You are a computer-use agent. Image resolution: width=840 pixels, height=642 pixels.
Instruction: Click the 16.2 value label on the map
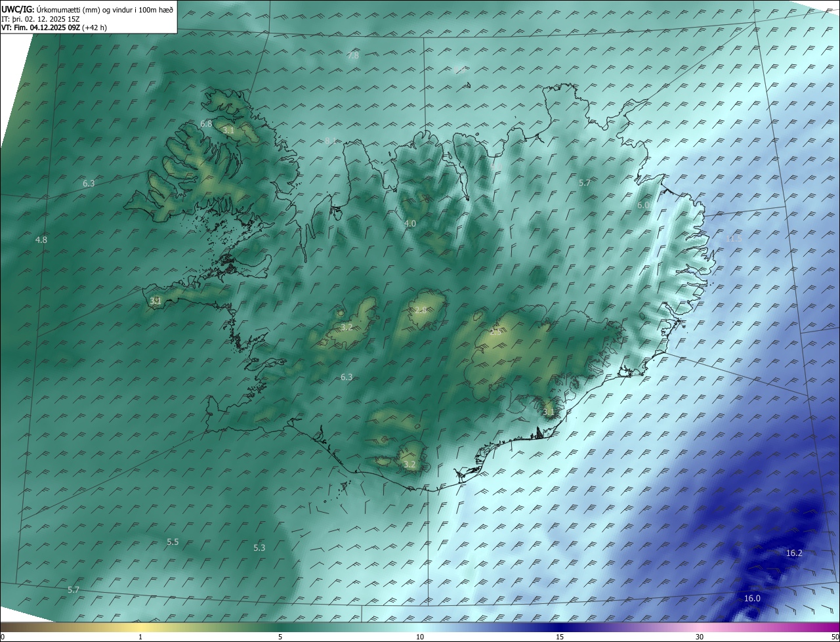coord(794,553)
